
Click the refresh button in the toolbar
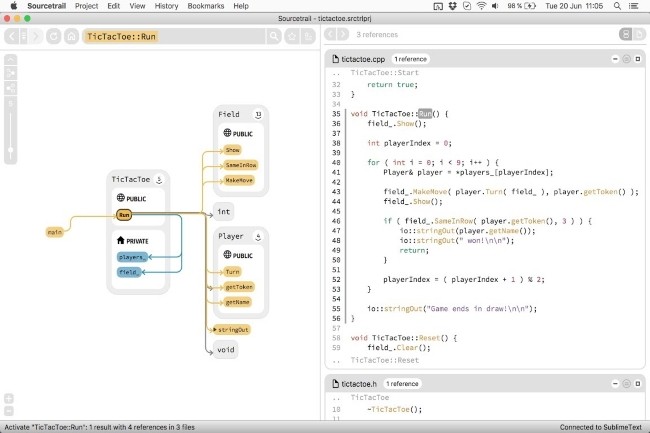[x=54, y=36]
